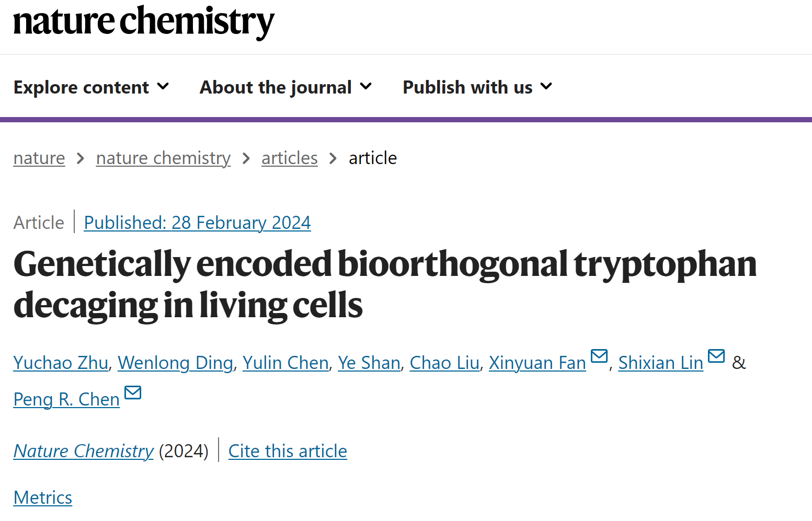Viewport: 812px width, 521px height.
Task: Open the About the journal menu
Action: tap(285, 87)
